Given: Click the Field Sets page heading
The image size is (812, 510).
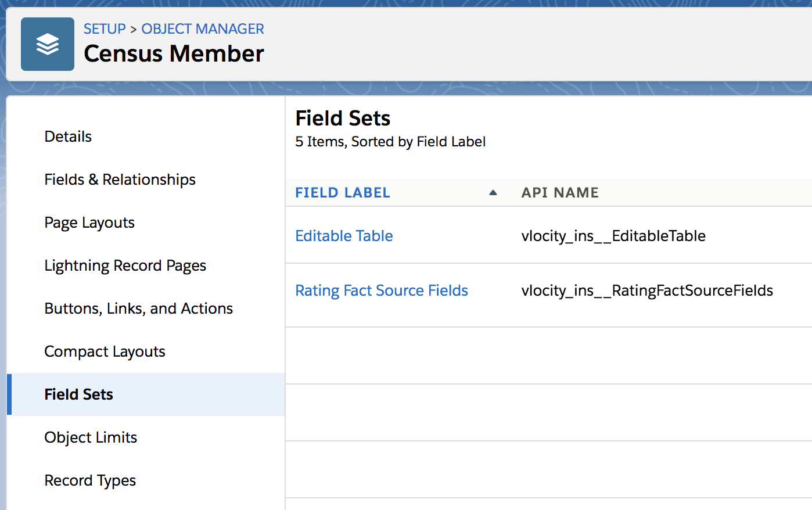Looking at the screenshot, I should tap(343, 118).
